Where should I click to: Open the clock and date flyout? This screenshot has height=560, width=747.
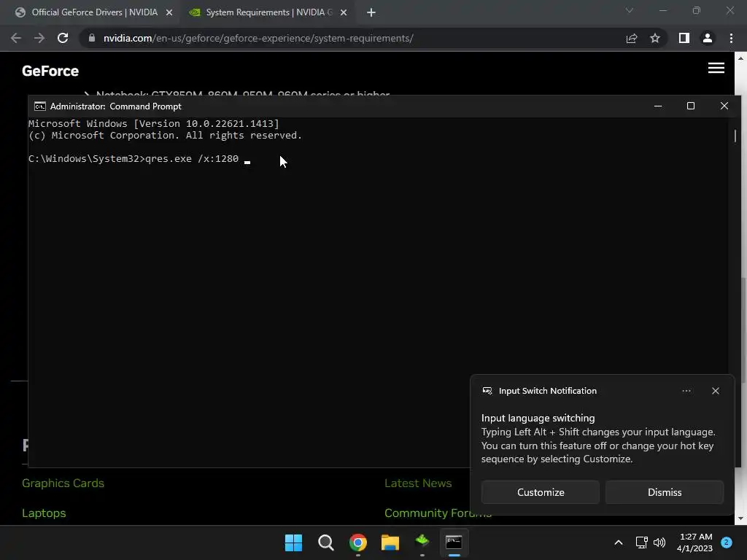tap(695, 542)
